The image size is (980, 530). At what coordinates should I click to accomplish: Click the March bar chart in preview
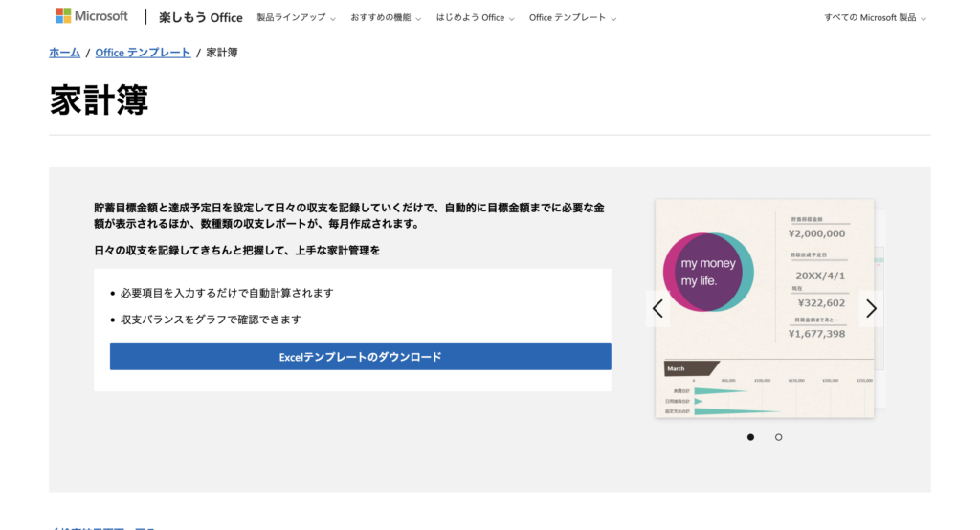[x=764, y=392]
